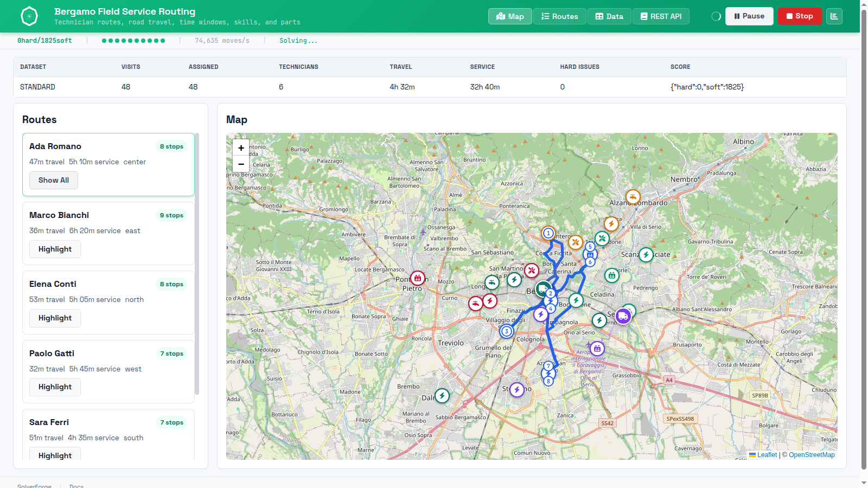Highlight Elena Conti's route
Screen dimensions: 868x488
coord(55,318)
